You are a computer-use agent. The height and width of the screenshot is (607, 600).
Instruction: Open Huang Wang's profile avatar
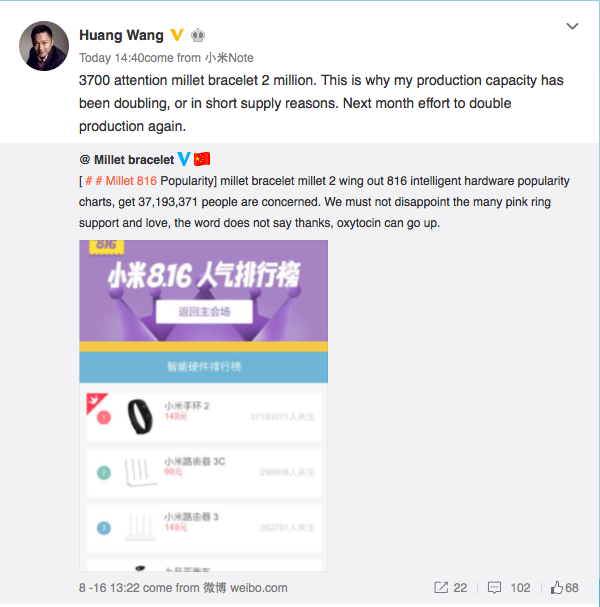44,46
